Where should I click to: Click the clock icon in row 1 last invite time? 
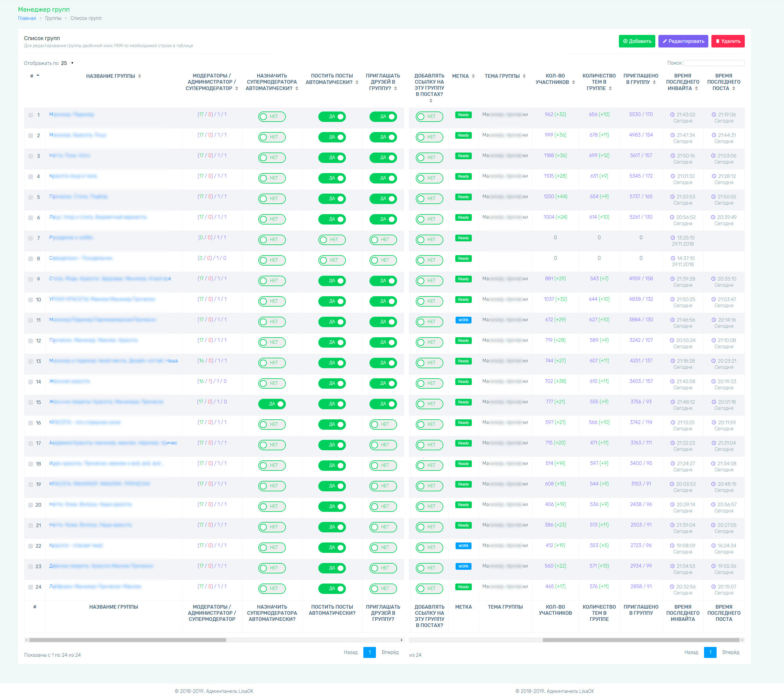click(x=672, y=115)
